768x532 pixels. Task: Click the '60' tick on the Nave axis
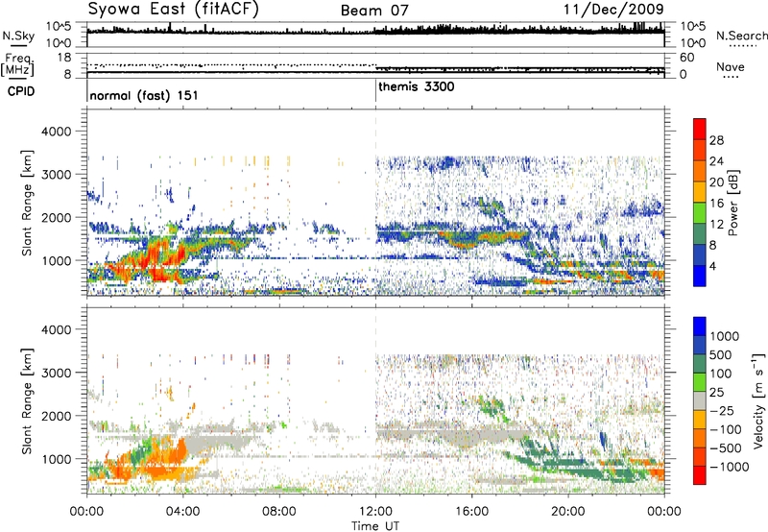686,58
